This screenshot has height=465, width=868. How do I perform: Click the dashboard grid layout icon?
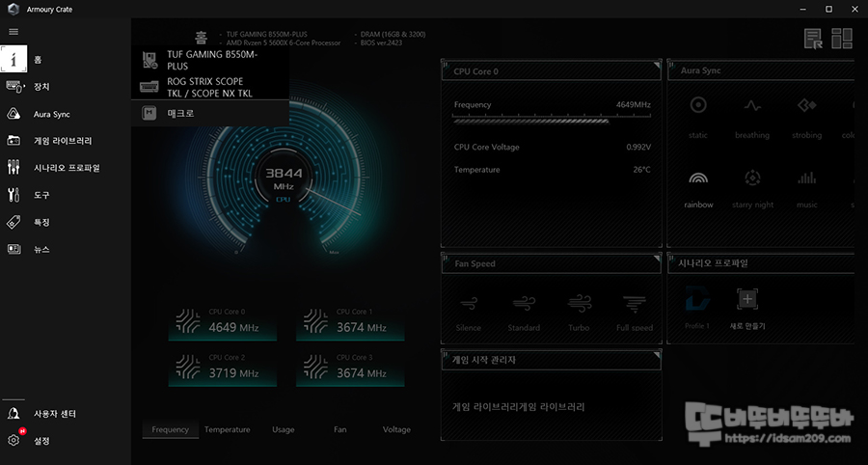pyautogui.click(x=842, y=39)
